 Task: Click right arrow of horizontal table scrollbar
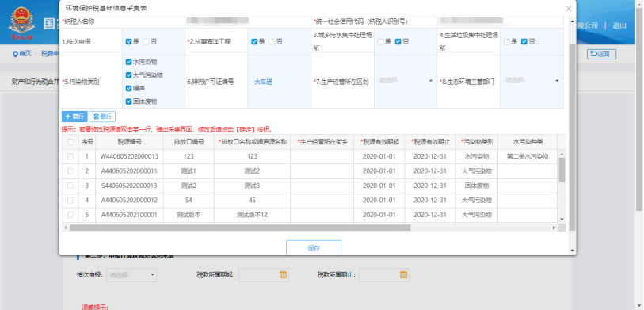point(554,228)
